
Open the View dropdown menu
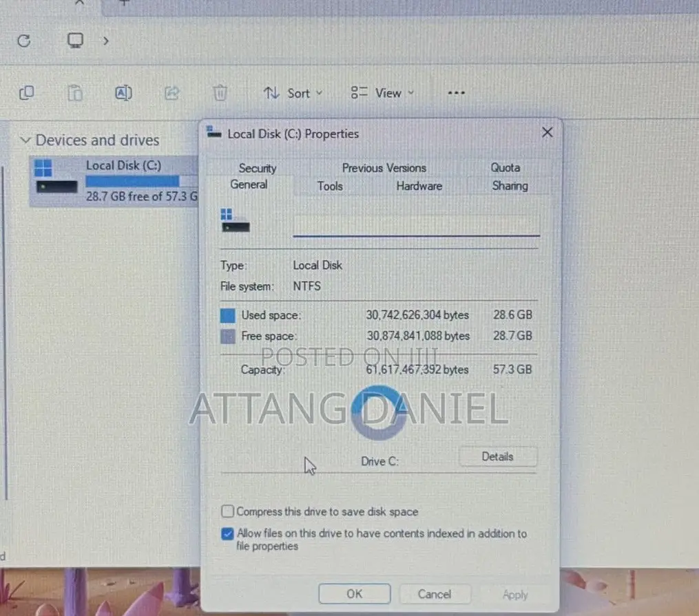pyautogui.click(x=382, y=93)
